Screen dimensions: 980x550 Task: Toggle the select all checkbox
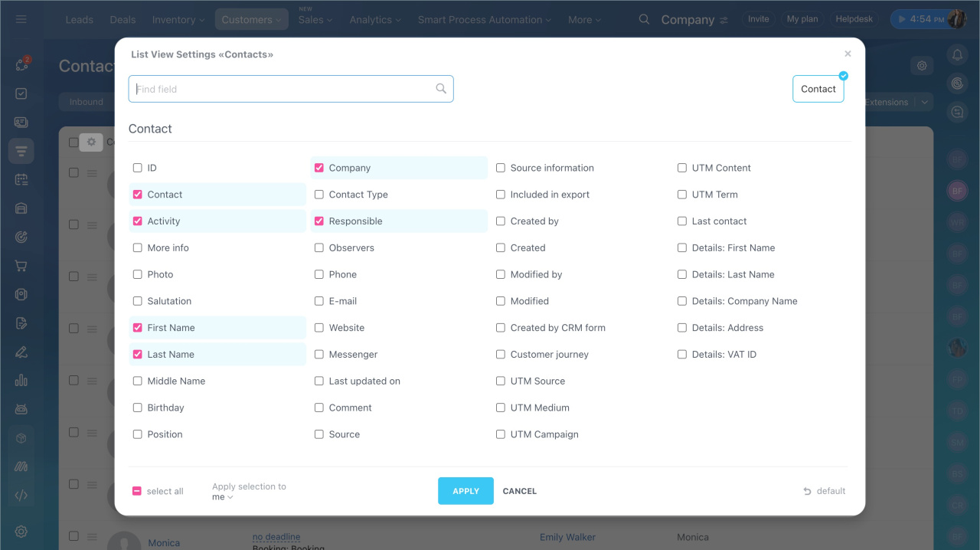(137, 491)
